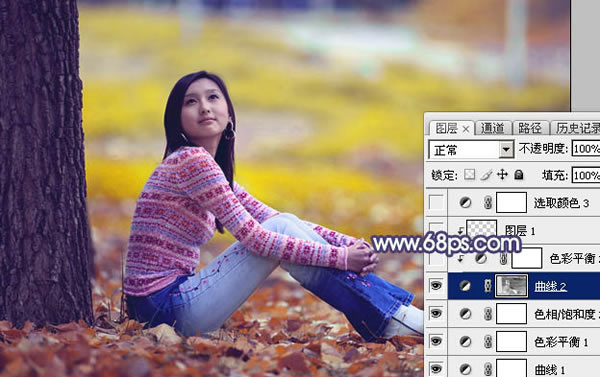Screen dimensions: 600x377
Task: Click the adjustment icon of 色彩平衡 2 layer
Action: click(x=481, y=259)
